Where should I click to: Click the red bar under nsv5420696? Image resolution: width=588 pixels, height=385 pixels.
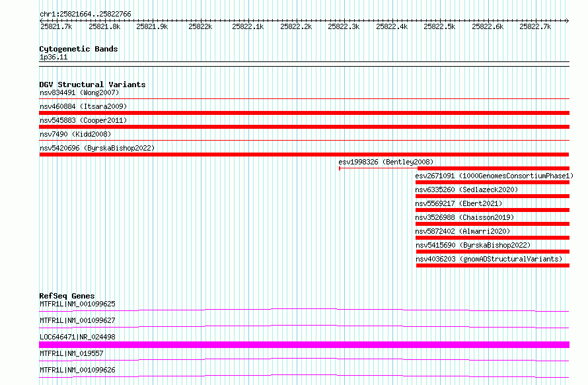[x=304, y=155]
